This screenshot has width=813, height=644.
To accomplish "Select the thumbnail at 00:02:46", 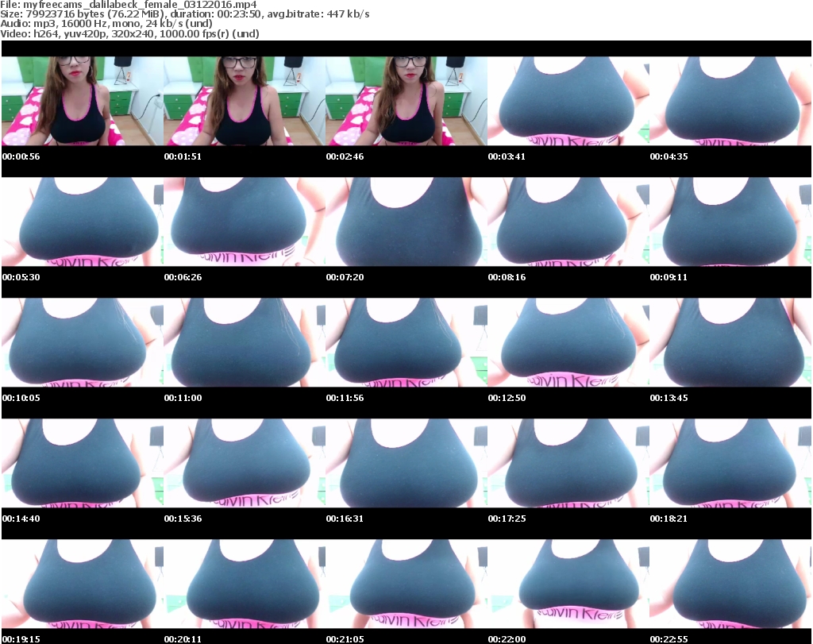I will [x=406, y=101].
